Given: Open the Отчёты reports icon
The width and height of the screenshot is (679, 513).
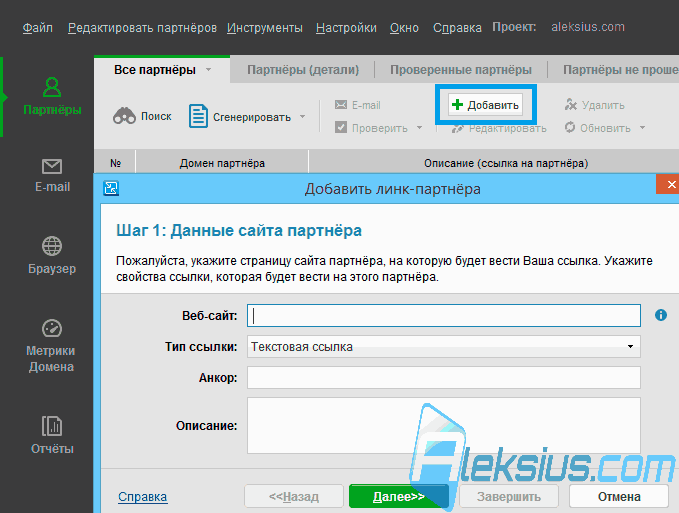Looking at the screenshot, I should click(x=52, y=426).
